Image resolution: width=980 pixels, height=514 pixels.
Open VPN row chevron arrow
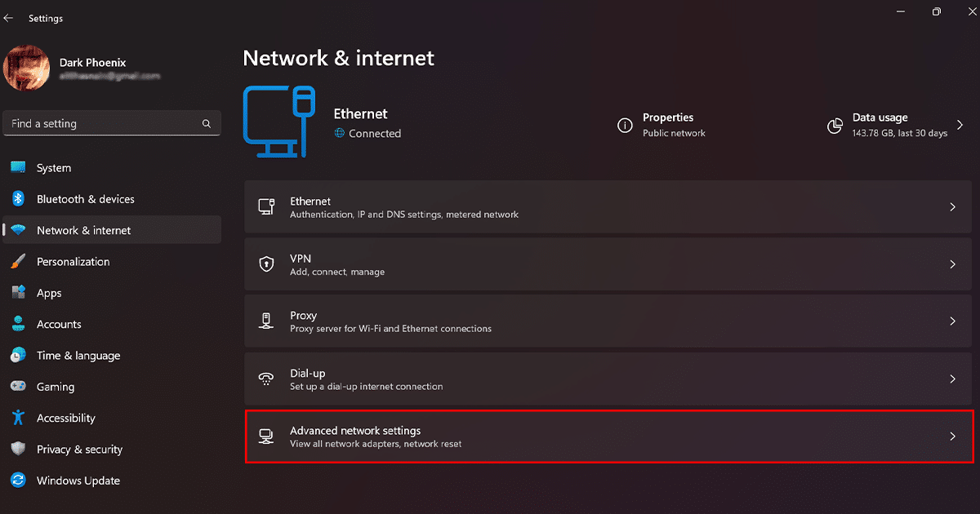[x=952, y=264]
